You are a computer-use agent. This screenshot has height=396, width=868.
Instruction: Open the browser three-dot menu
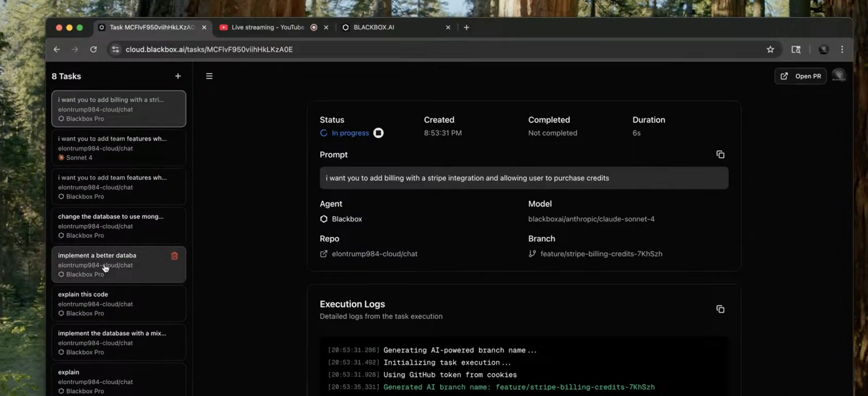point(842,50)
